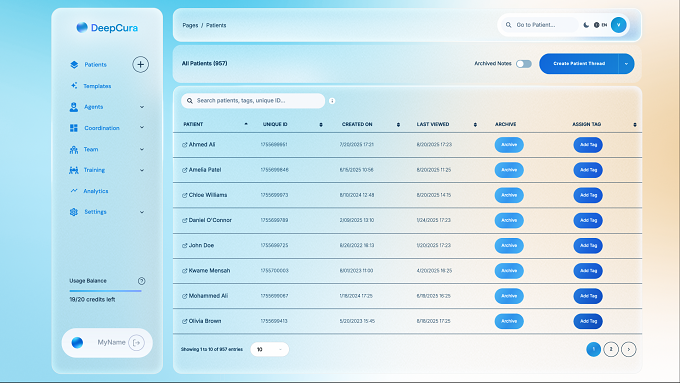Click the MyName profile avatar
680x383 pixels.
click(x=77, y=343)
